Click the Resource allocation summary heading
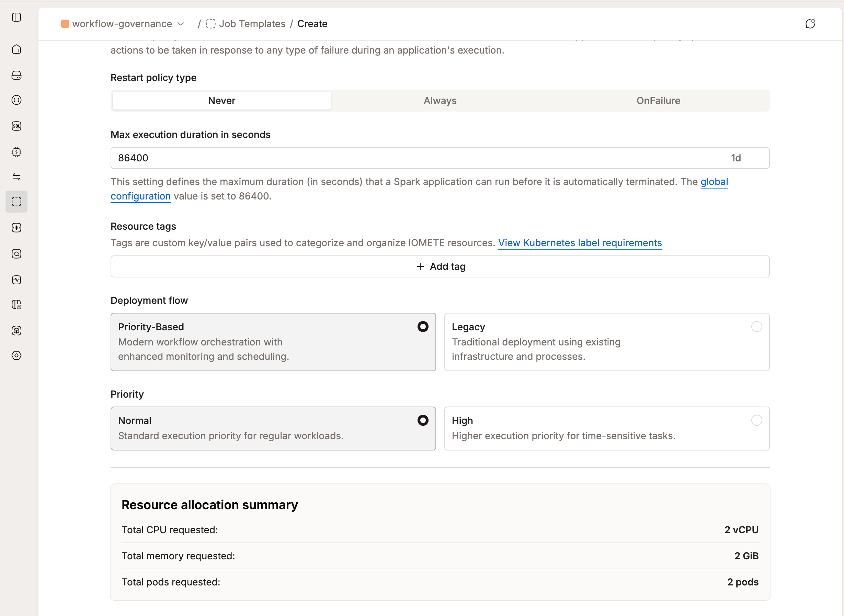 (x=210, y=505)
